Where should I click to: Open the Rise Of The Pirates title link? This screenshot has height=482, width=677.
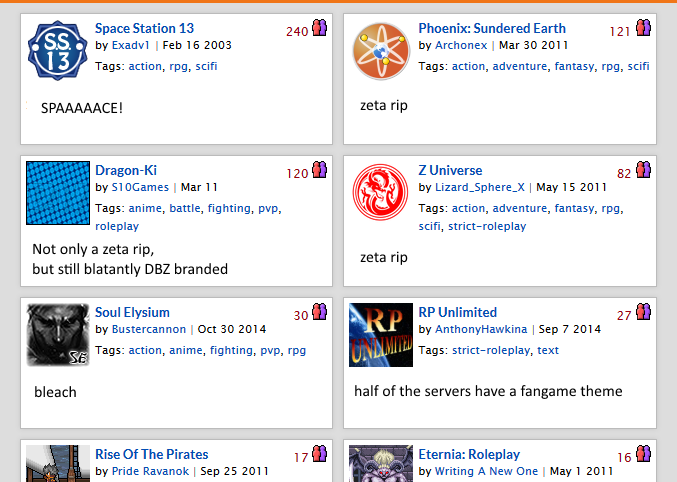pos(152,455)
